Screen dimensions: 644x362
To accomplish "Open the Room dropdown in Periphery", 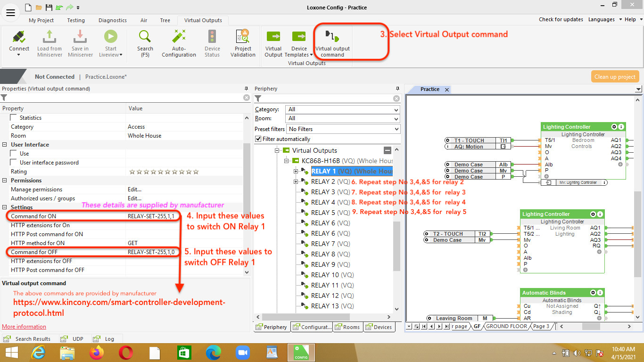I will point(343,118).
